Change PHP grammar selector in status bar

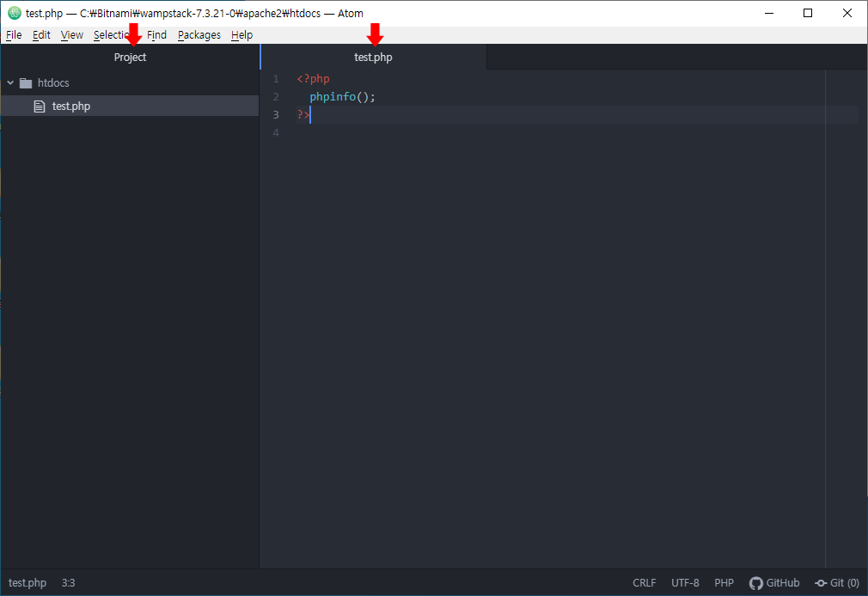(x=724, y=583)
